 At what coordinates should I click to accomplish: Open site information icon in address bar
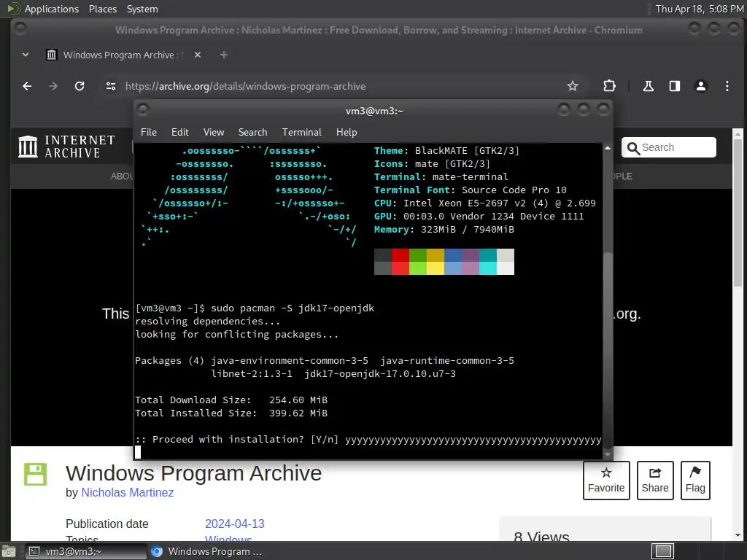point(111,86)
